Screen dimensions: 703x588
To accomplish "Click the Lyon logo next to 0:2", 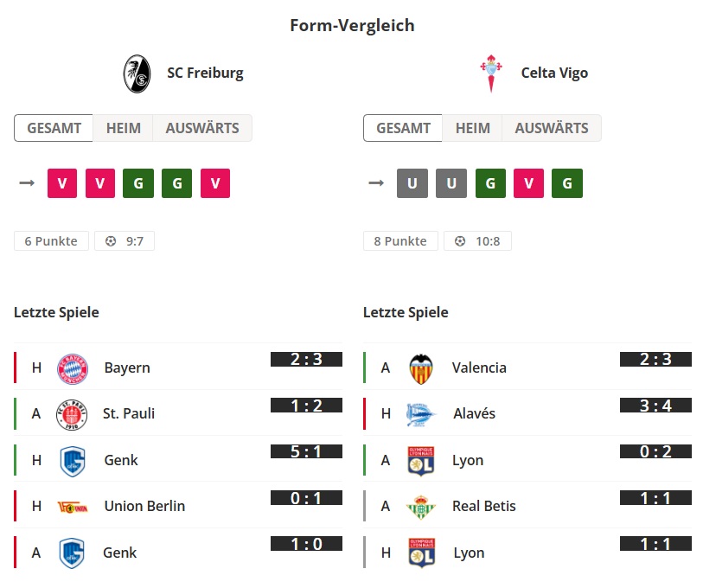I will [x=422, y=459].
